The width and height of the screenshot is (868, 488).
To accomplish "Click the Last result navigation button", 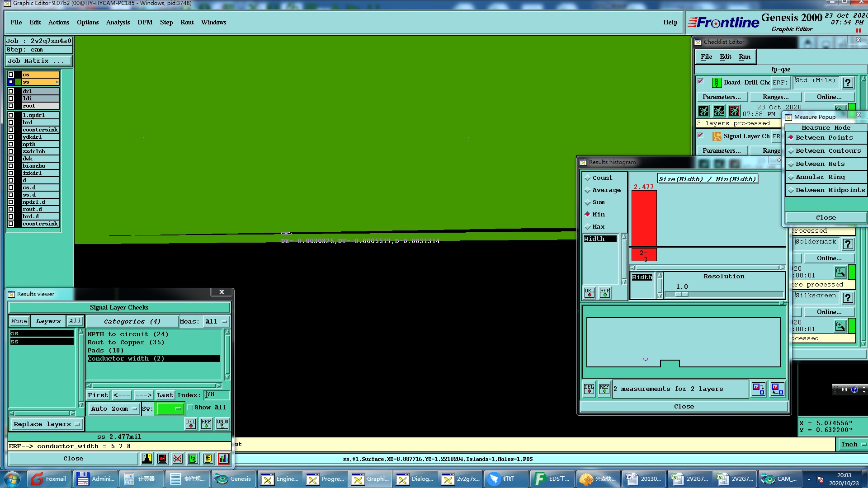I will [165, 395].
